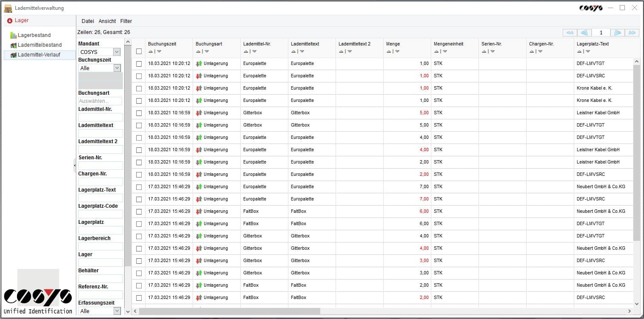
Task: Open the Ansicht menu
Action: [x=107, y=21]
